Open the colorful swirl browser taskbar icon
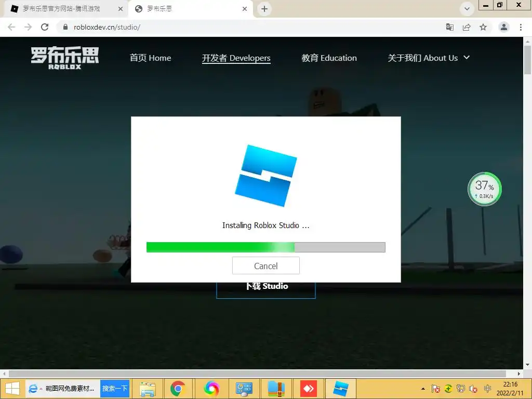The height and width of the screenshot is (399, 532). point(211,389)
